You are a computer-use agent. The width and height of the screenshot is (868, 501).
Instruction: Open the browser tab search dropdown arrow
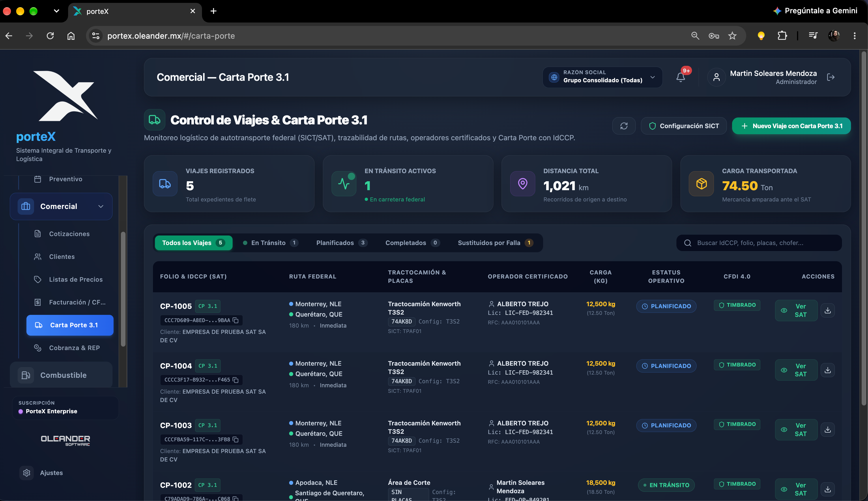(57, 11)
